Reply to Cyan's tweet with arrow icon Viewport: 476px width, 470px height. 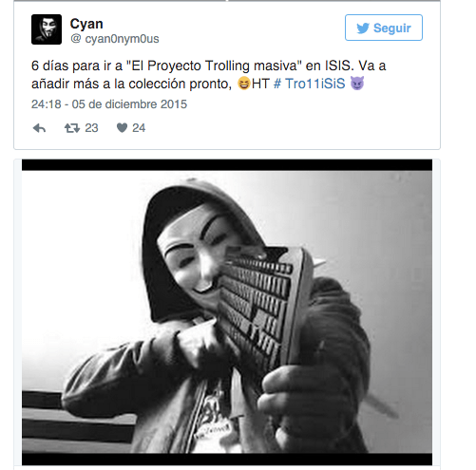click(39, 128)
